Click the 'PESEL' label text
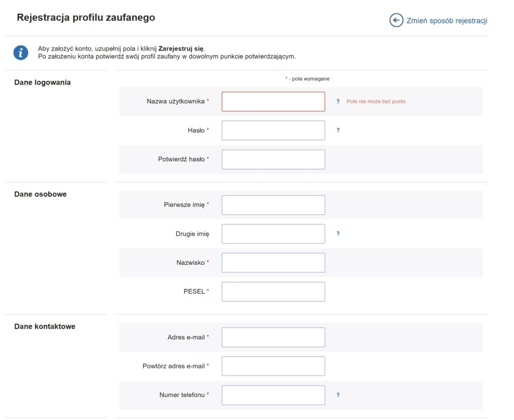This screenshot has height=420, width=514. coord(194,292)
